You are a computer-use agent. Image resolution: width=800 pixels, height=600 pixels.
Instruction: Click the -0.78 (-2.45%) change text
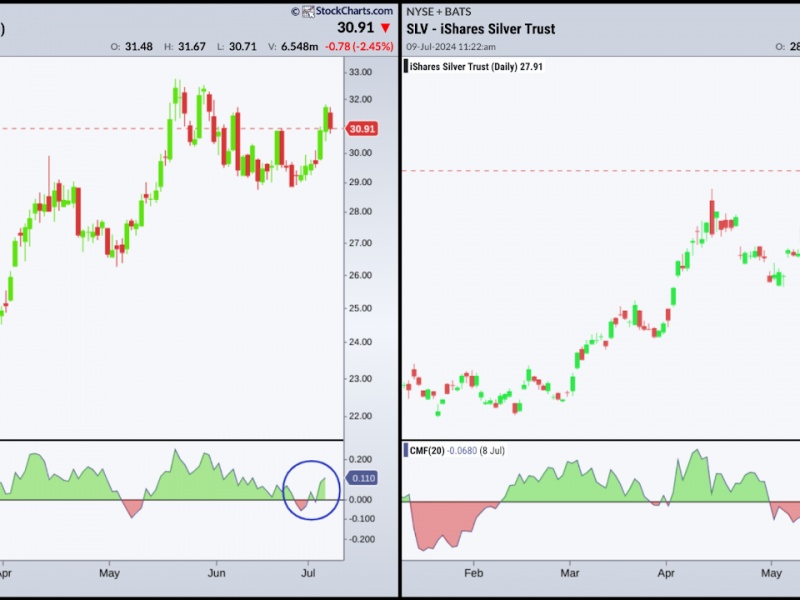point(359,46)
